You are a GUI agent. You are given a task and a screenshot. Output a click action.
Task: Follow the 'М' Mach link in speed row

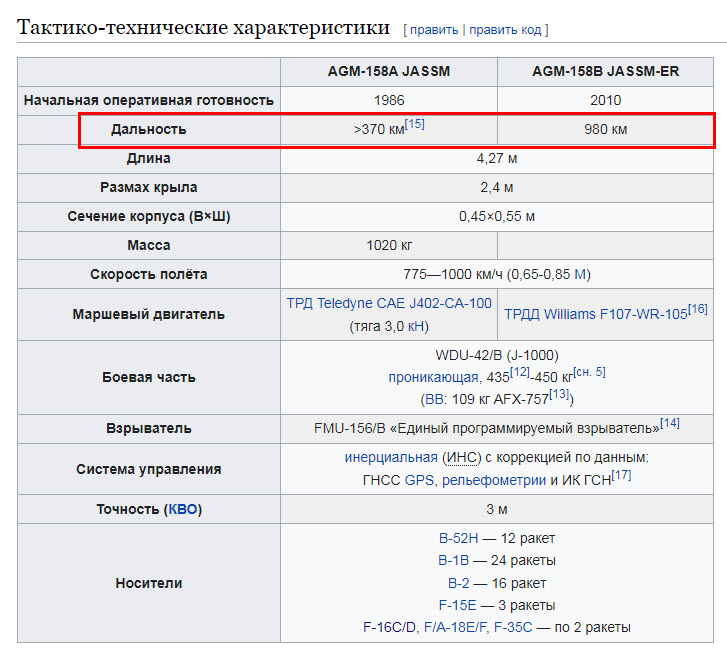(580, 274)
